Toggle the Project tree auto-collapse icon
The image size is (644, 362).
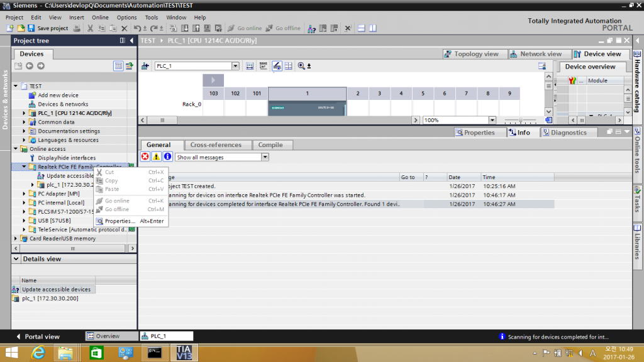click(x=122, y=41)
